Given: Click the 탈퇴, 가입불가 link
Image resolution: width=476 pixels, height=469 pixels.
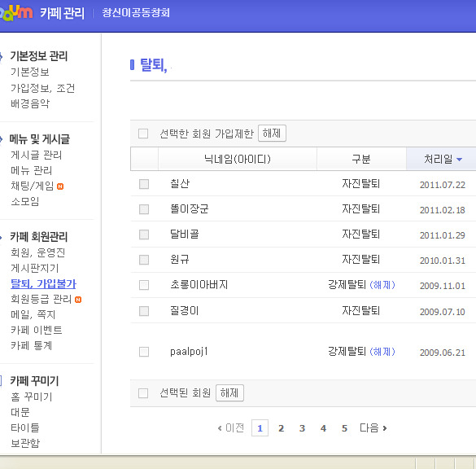Looking at the screenshot, I should [43, 283].
